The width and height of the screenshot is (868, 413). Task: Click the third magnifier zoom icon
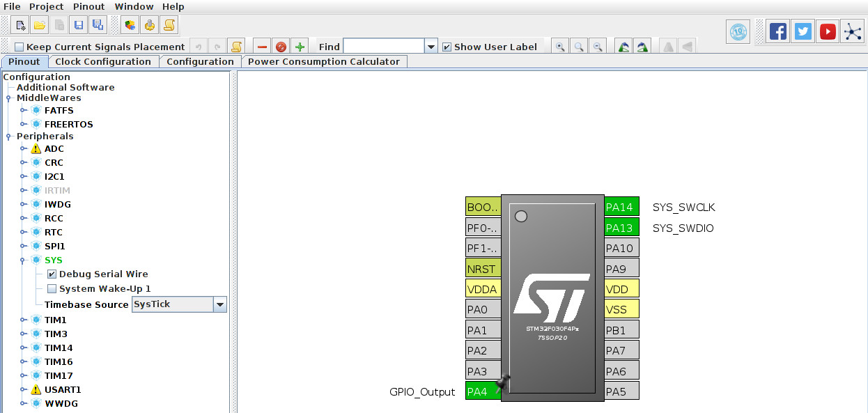coord(598,47)
